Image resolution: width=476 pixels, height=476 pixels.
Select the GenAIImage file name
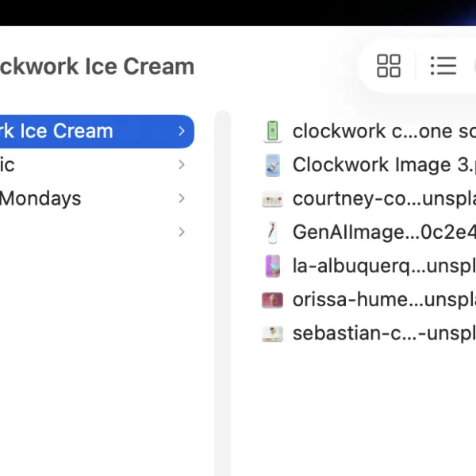tap(384, 232)
